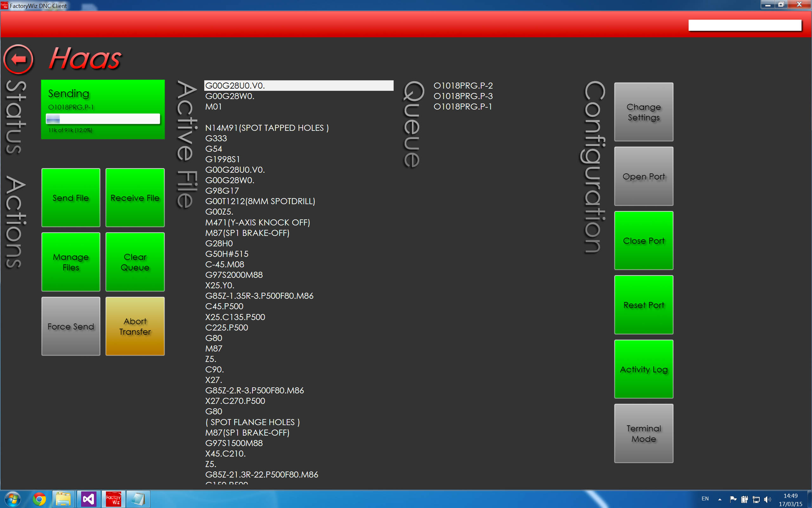Viewport: 812px width, 508px height.
Task: Click the Receive File button
Action: [x=135, y=197]
